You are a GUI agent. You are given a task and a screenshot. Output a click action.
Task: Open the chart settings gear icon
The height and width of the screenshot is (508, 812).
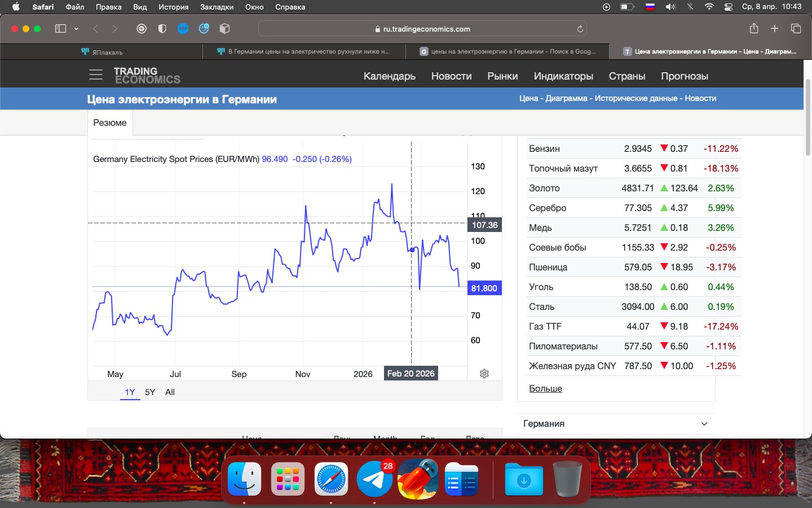484,374
